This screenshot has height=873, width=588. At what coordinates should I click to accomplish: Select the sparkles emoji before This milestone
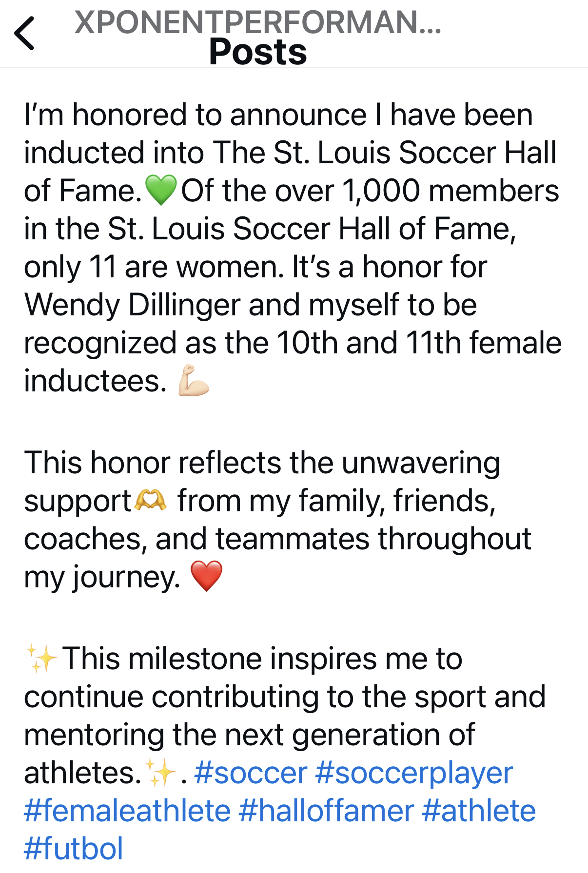41,658
